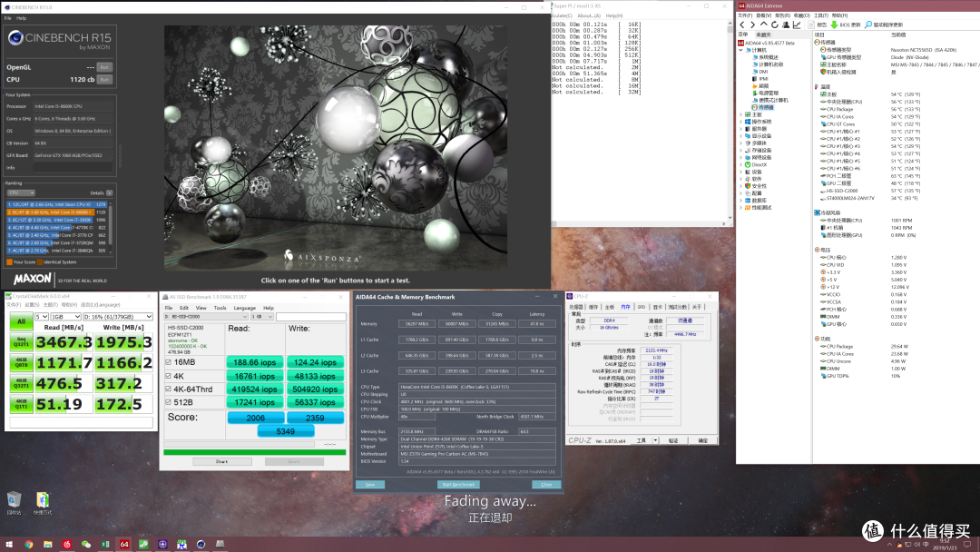Open the shortcut folder icon on the desktop
Image resolution: width=980 pixels, height=552 pixels.
(43, 503)
